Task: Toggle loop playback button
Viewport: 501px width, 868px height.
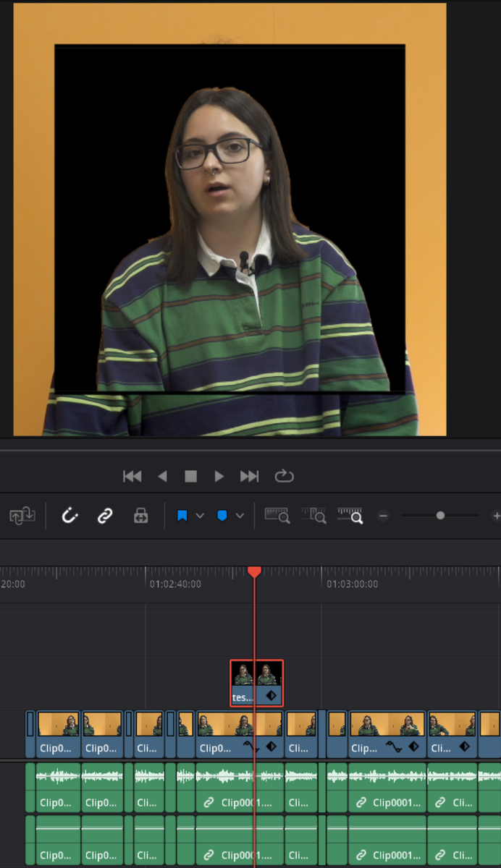Action: click(284, 476)
